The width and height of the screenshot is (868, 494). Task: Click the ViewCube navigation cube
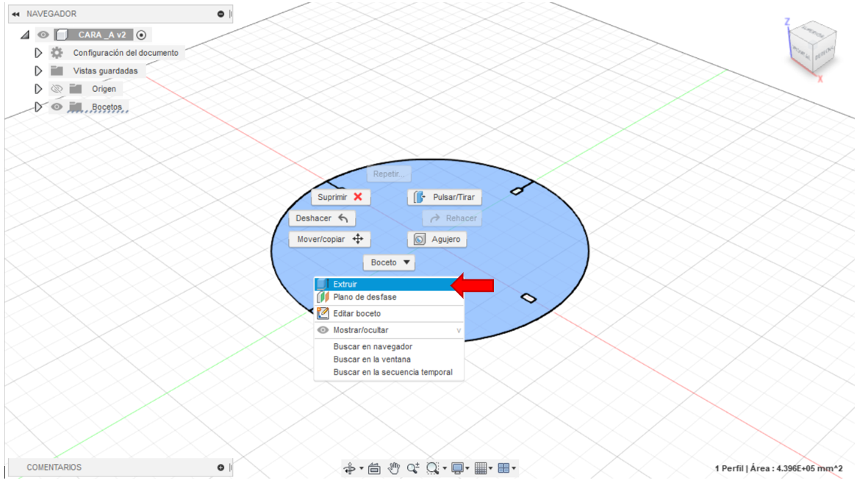tap(811, 49)
